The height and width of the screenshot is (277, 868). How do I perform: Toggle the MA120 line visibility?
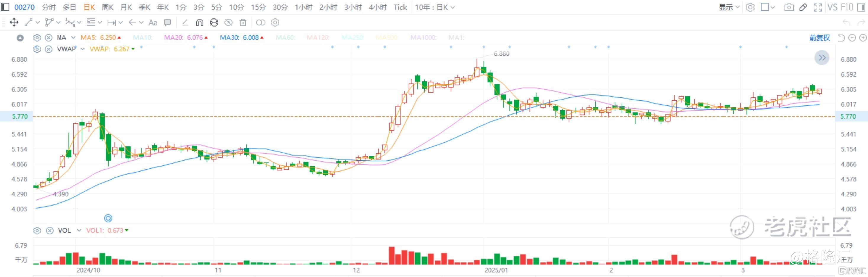pos(318,38)
